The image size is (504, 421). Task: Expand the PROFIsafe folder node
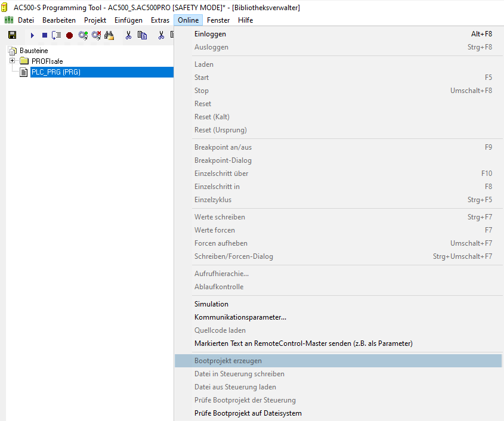point(12,61)
